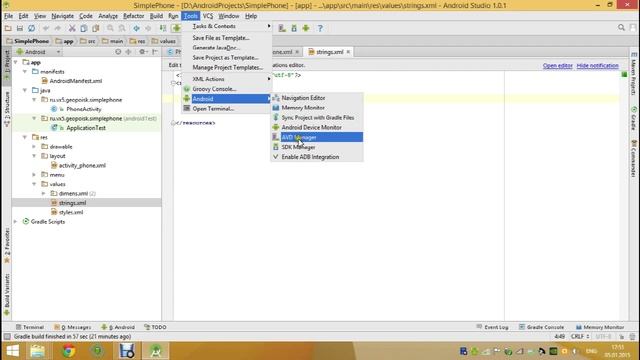The image size is (640, 360).
Task: Click the Save All toolbar icon
Action: pyautogui.click(x=20, y=28)
